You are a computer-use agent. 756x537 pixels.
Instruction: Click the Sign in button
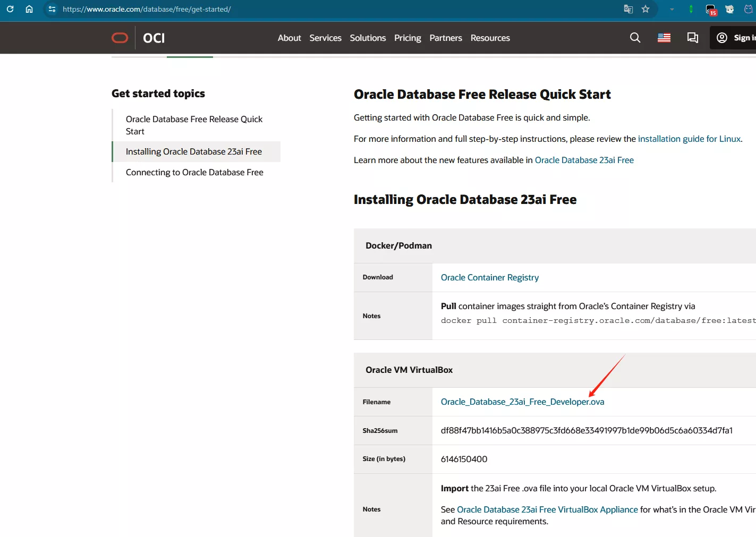735,38
